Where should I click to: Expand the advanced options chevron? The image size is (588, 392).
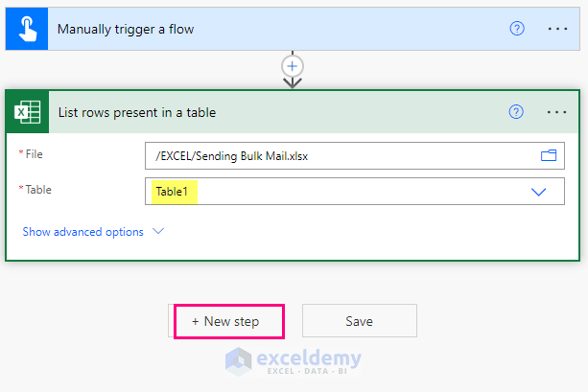coord(158,232)
